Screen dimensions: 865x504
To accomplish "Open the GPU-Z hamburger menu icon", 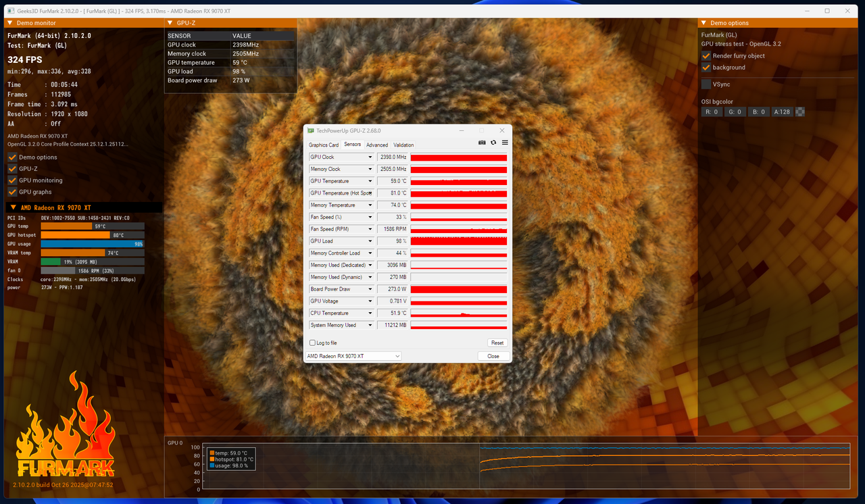I will pyautogui.click(x=505, y=142).
